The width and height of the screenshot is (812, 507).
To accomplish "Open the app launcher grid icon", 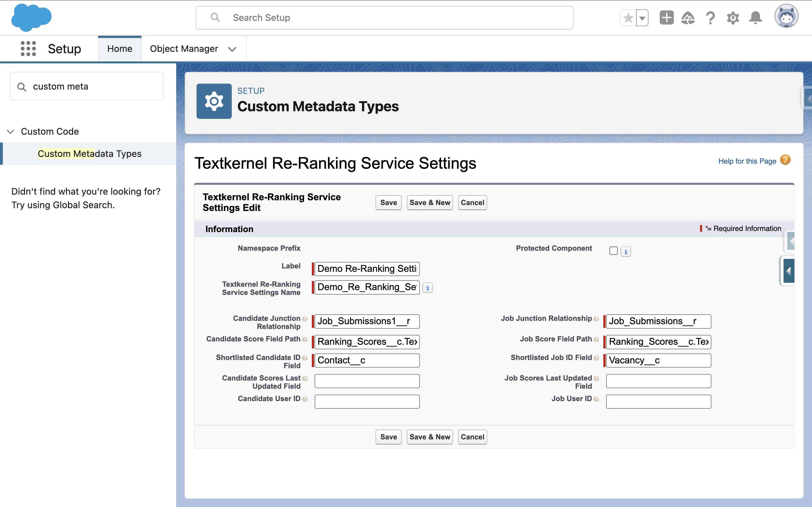I will 27,48.
